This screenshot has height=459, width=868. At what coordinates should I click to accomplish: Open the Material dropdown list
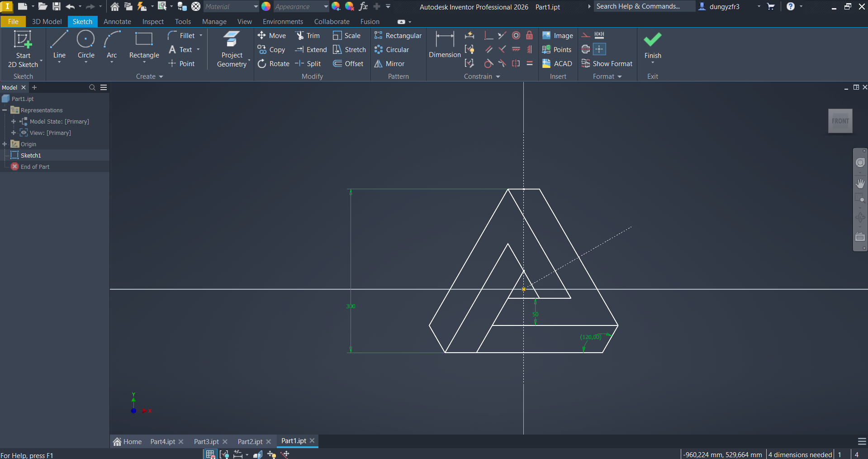click(256, 7)
